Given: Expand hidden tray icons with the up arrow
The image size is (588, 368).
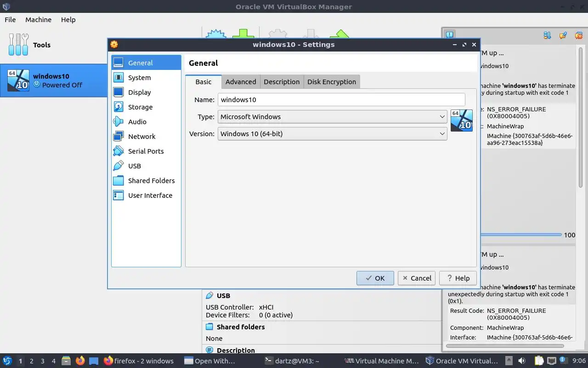Looking at the screenshot, I should tap(509, 361).
